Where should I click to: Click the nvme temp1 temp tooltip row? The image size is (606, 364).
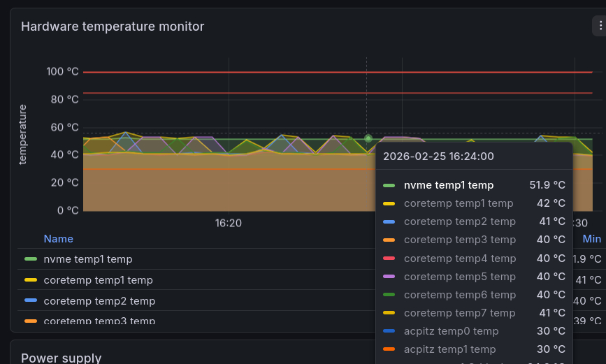click(474, 185)
